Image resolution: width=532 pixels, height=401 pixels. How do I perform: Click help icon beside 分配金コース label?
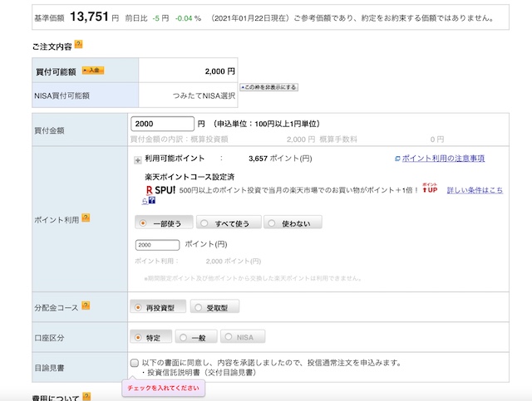[86, 307]
